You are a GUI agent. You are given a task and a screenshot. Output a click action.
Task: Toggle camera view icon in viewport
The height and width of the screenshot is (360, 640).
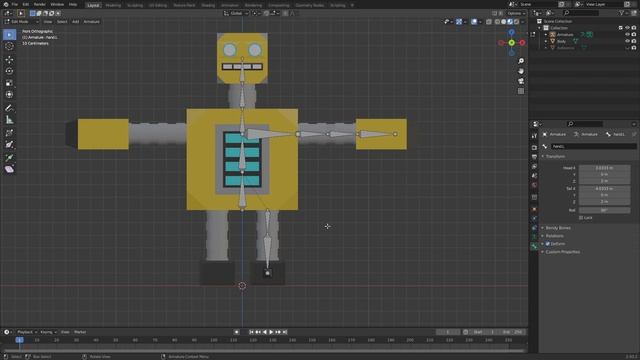(521, 81)
